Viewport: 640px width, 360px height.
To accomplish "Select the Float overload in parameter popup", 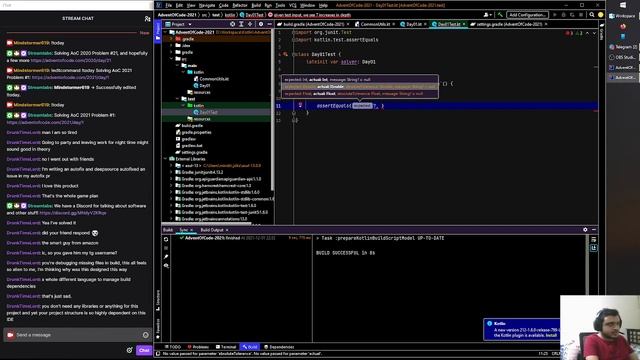I will (x=360, y=93).
